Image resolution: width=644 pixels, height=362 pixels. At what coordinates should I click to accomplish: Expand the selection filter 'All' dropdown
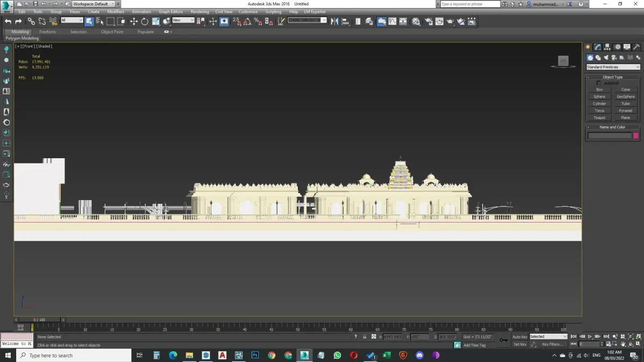71,20
